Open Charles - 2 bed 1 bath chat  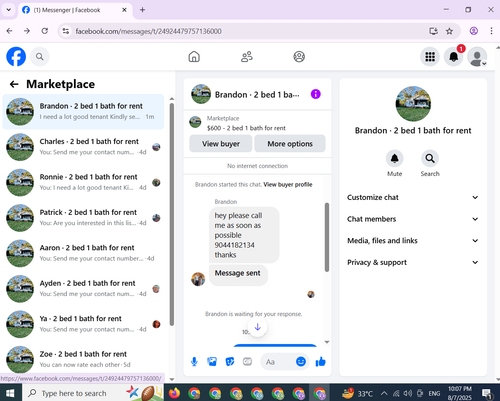tap(83, 147)
